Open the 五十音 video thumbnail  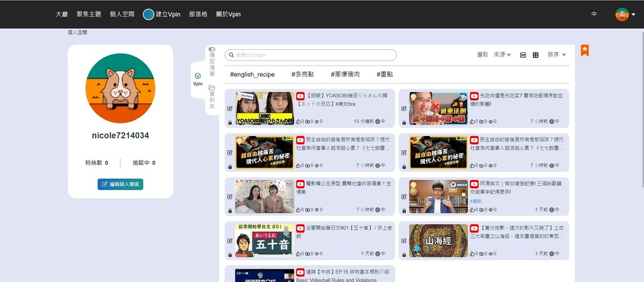coord(265,241)
